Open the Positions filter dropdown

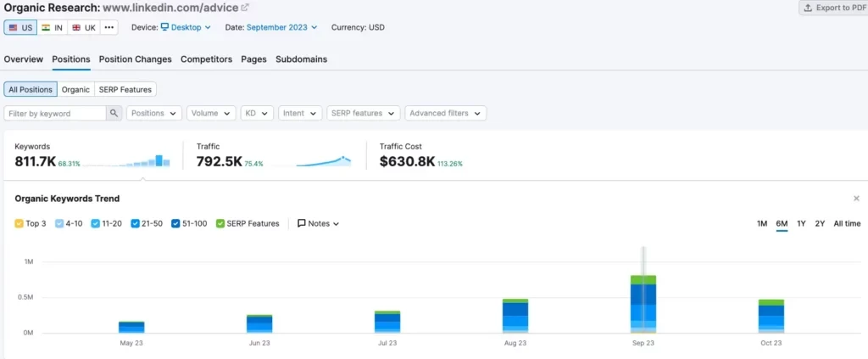click(154, 113)
